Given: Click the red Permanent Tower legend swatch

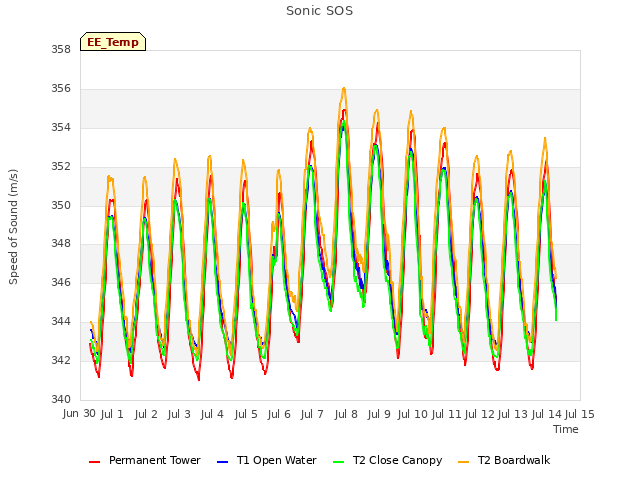Looking at the screenshot, I should coord(94,462).
